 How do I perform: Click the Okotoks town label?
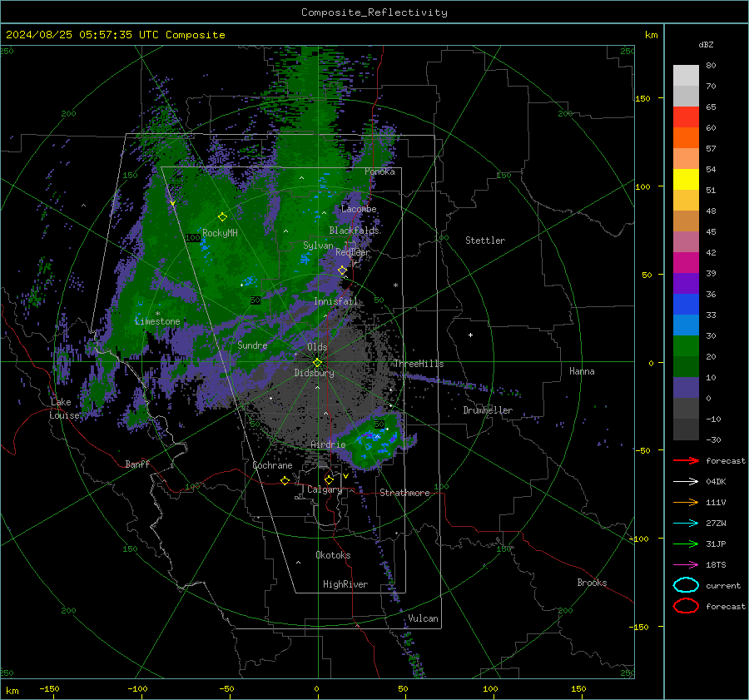tap(333, 555)
